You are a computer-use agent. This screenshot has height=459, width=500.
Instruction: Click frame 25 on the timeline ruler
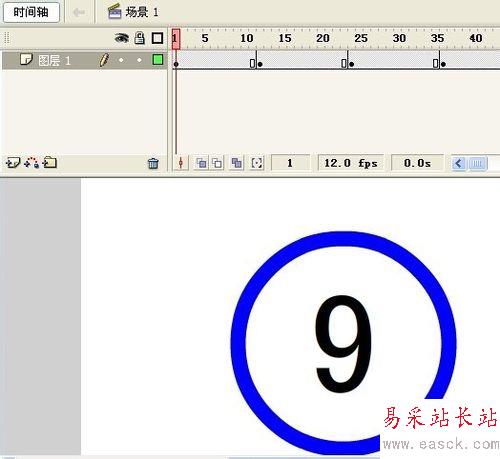[x=361, y=38]
